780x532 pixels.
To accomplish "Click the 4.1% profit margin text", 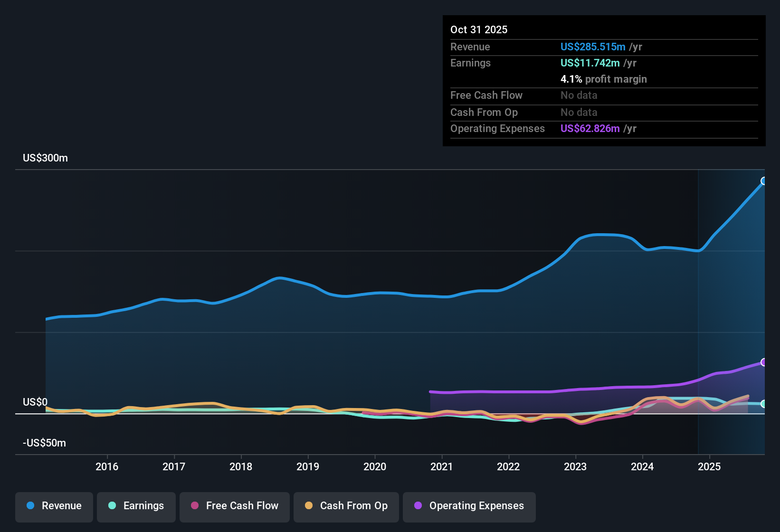I will 604,79.
